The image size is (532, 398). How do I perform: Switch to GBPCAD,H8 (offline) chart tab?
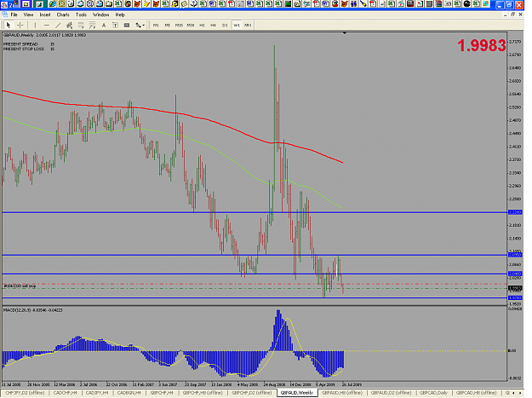click(x=476, y=393)
